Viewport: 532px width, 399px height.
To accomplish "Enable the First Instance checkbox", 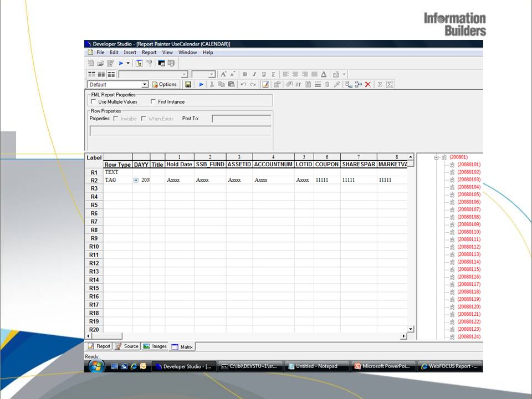I will click(153, 101).
